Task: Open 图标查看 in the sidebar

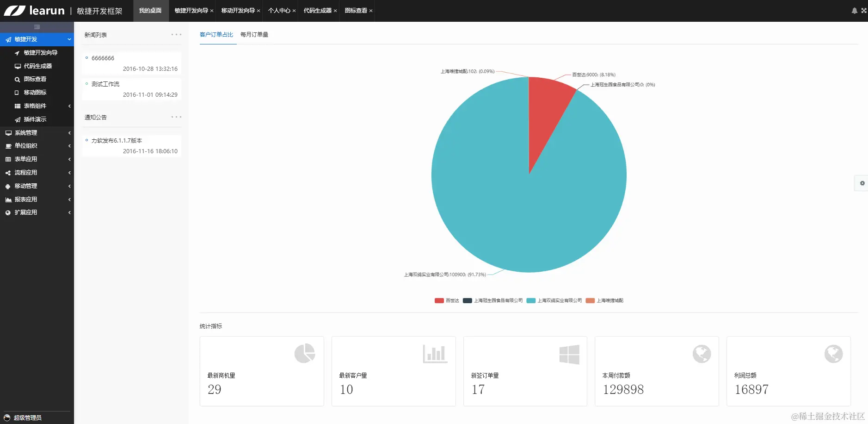Action: [37, 79]
